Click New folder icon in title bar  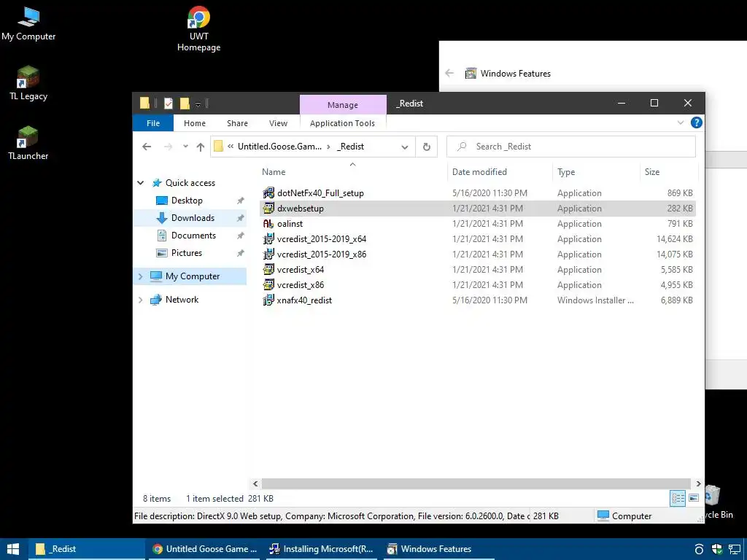(x=185, y=103)
